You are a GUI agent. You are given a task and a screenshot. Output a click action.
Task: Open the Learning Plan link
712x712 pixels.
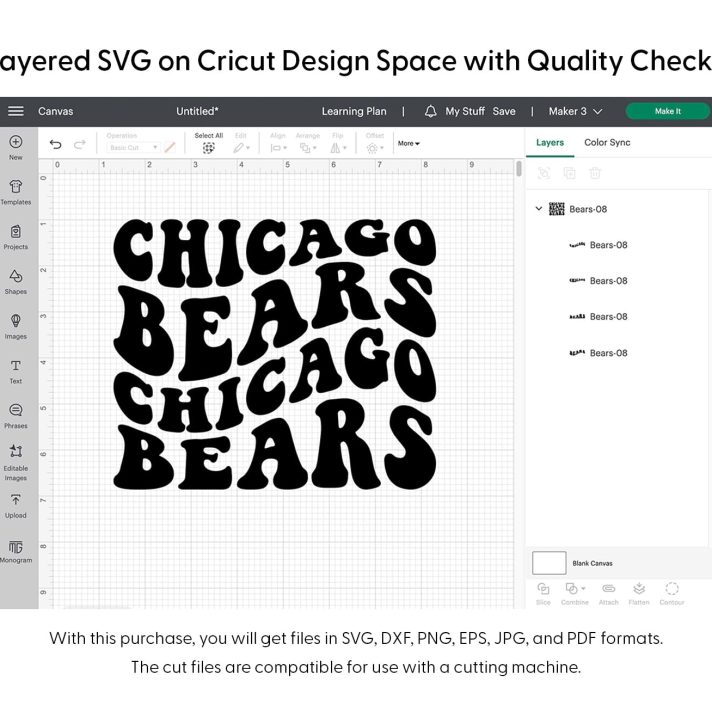[x=354, y=111]
